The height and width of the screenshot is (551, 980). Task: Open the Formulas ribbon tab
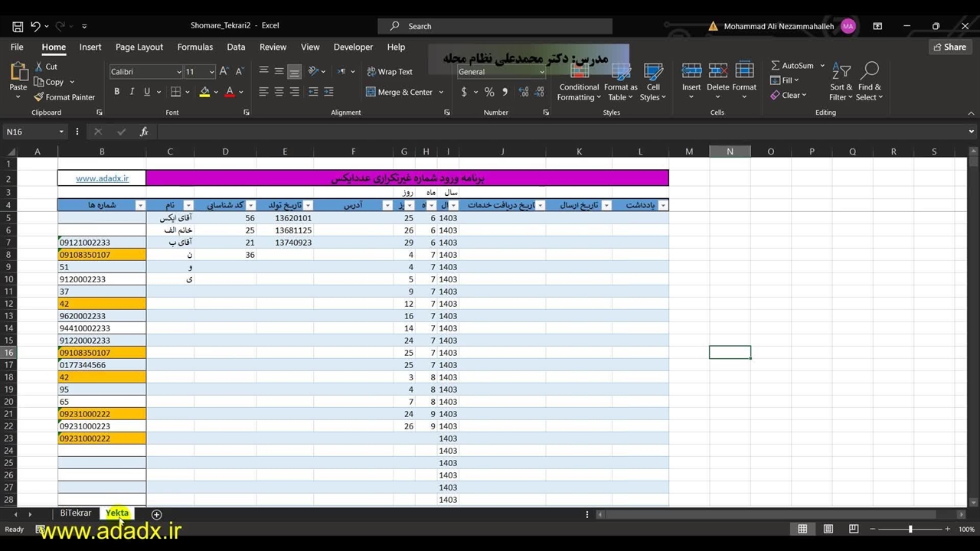point(194,47)
